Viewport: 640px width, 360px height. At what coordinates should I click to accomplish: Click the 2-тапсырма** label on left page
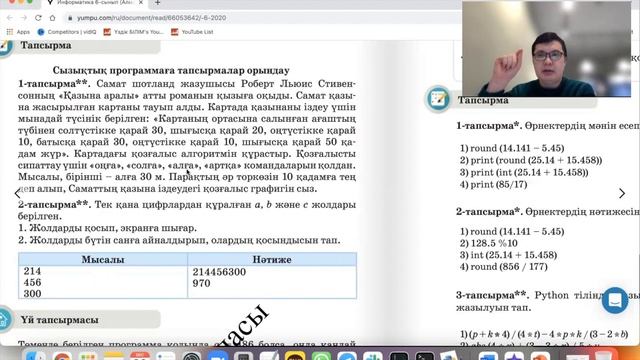[x=53, y=204]
